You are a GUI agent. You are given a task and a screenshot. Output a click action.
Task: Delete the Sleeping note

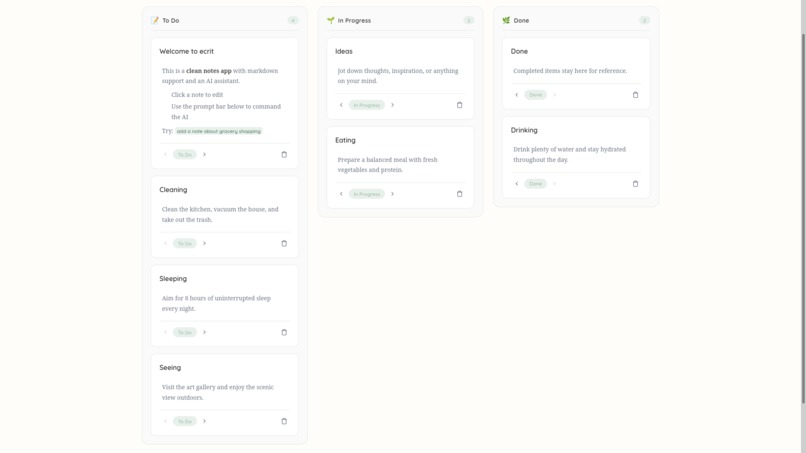click(x=284, y=333)
